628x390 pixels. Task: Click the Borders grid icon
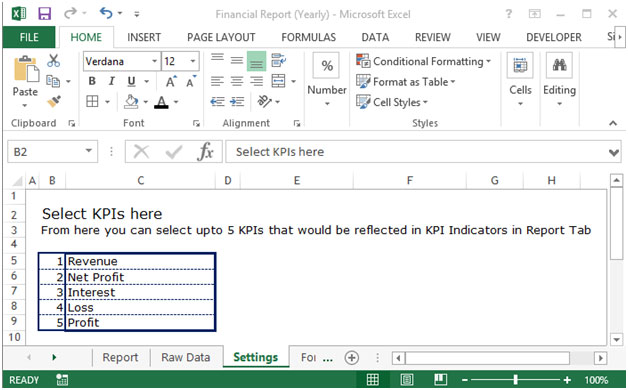[x=92, y=101]
